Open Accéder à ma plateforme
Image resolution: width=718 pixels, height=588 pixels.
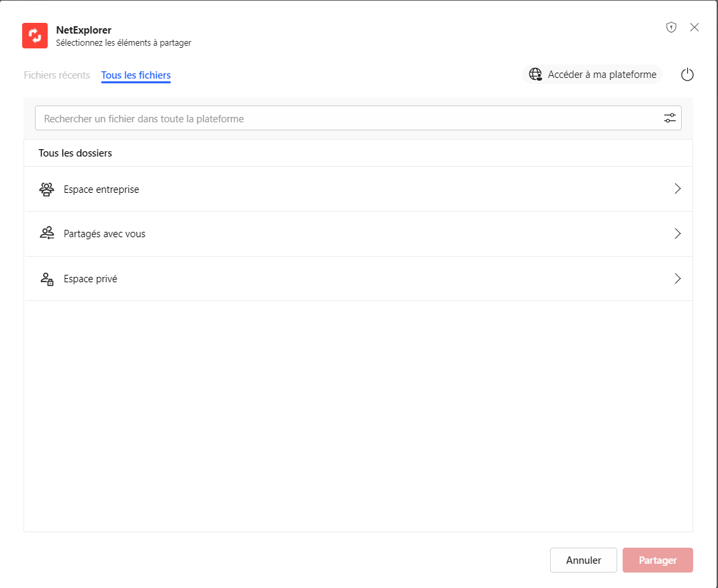[601, 75]
